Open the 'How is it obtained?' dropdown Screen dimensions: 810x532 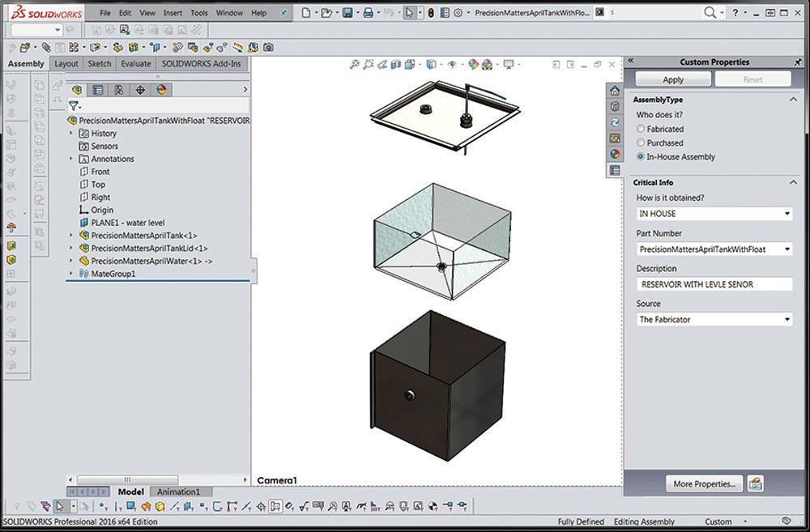787,213
